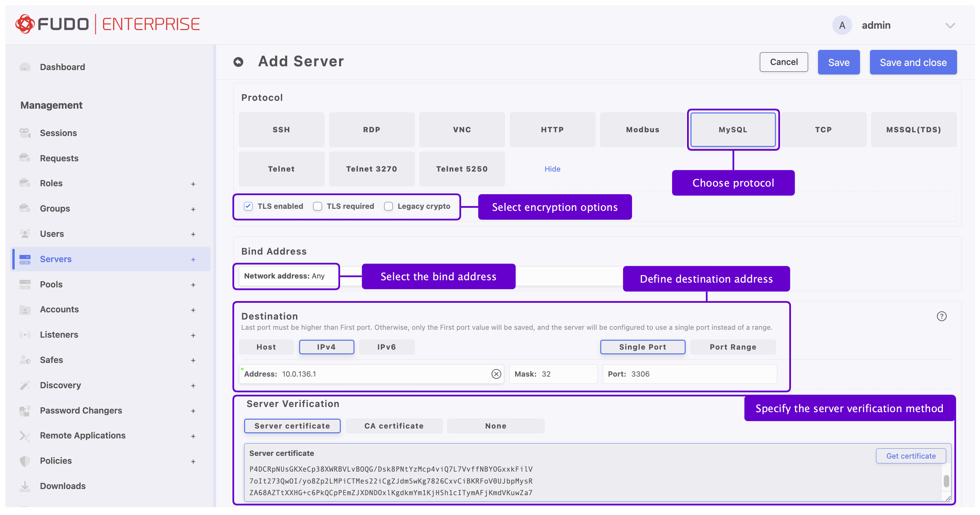This screenshot has height=515, width=980.
Task: Click the Hide protocols link
Action: (552, 169)
